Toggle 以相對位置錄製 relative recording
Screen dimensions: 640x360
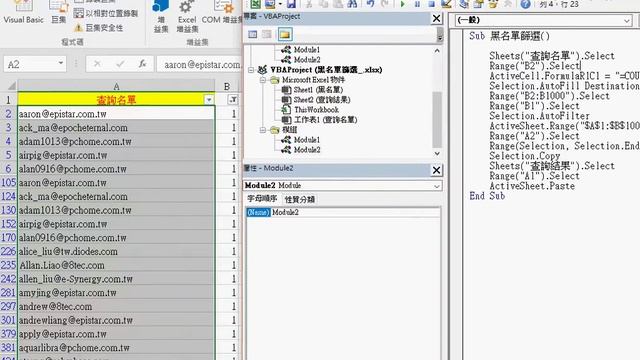[x=106, y=13]
